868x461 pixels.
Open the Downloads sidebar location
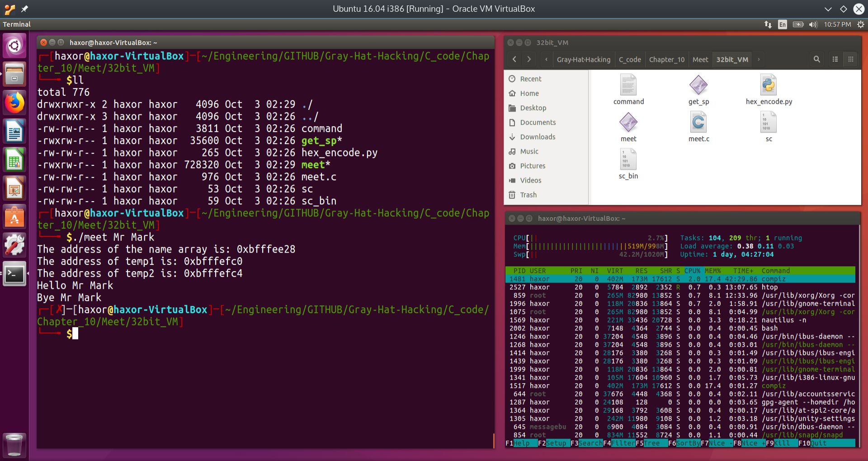[537, 137]
